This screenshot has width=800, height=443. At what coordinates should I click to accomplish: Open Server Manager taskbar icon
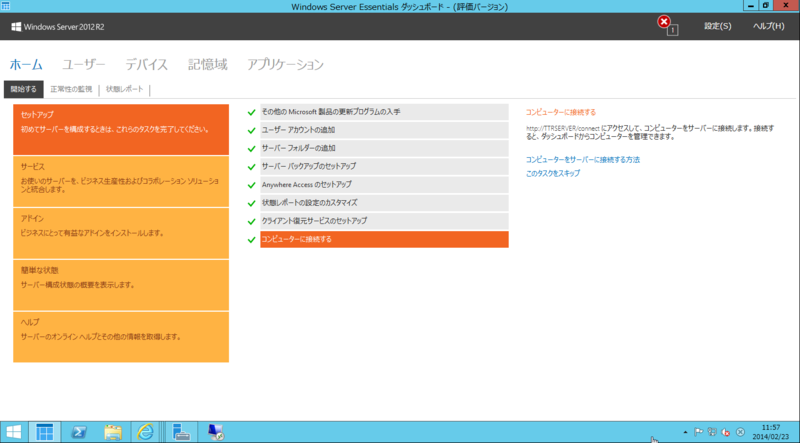[x=181, y=432]
